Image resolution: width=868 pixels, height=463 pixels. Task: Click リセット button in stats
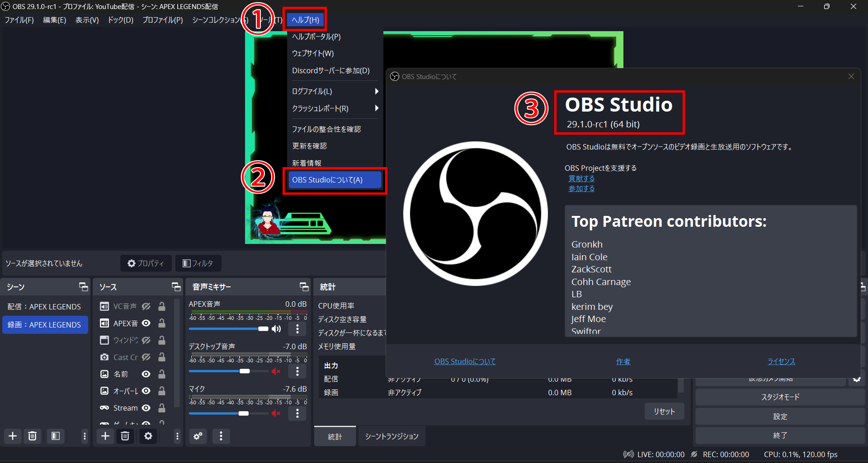664,412
